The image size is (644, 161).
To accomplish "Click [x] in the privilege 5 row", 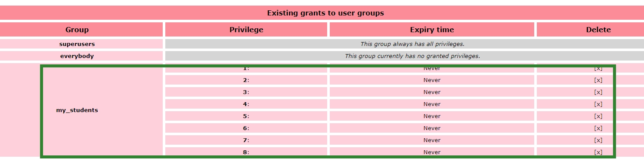I will 598,116.
